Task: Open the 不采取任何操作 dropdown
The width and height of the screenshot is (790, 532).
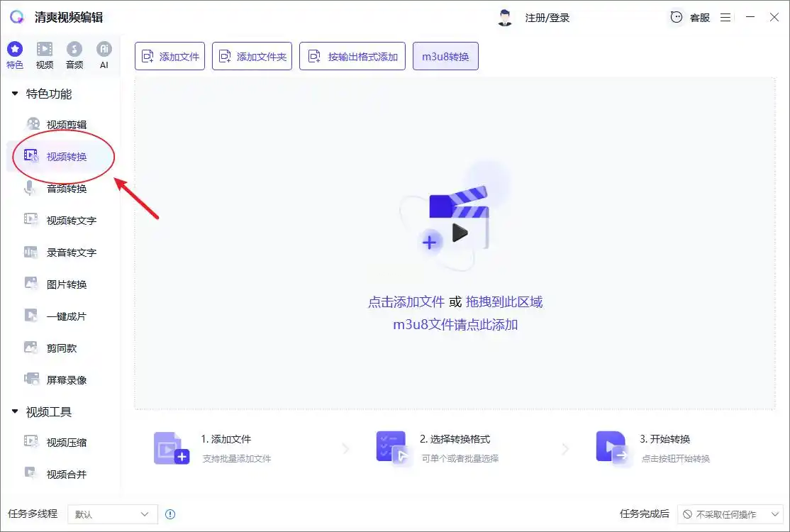Action: (731, 514)
